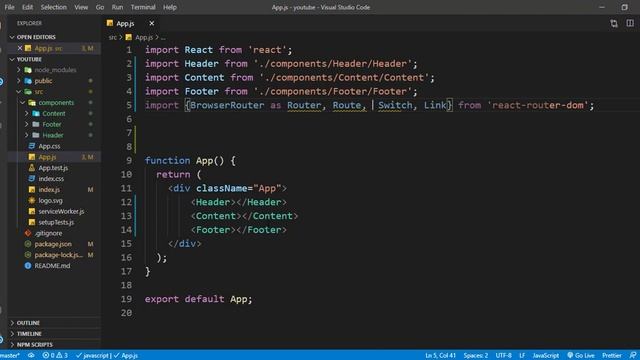
Task: Collapse the components folder
Action: coord(56,102)
